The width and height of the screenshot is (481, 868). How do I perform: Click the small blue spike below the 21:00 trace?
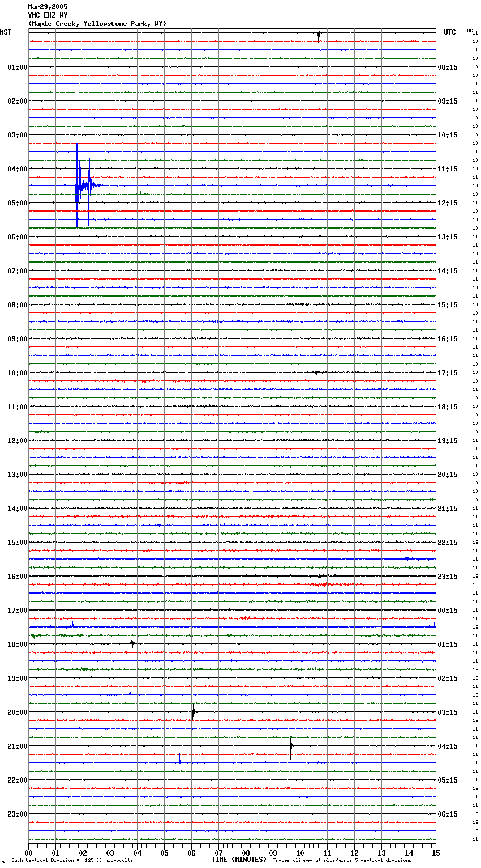pos(179,759)
